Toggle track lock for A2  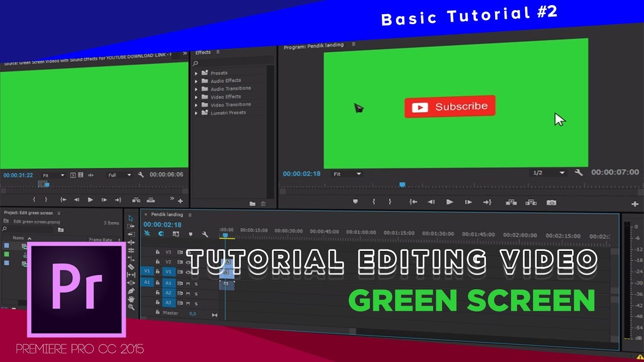point(157,293)
